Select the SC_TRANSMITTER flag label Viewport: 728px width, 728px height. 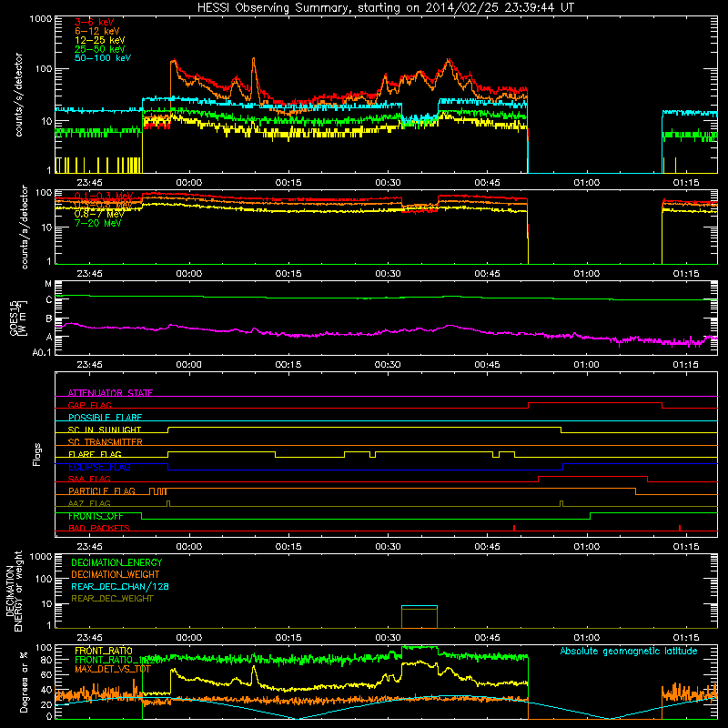click(106, 441)
